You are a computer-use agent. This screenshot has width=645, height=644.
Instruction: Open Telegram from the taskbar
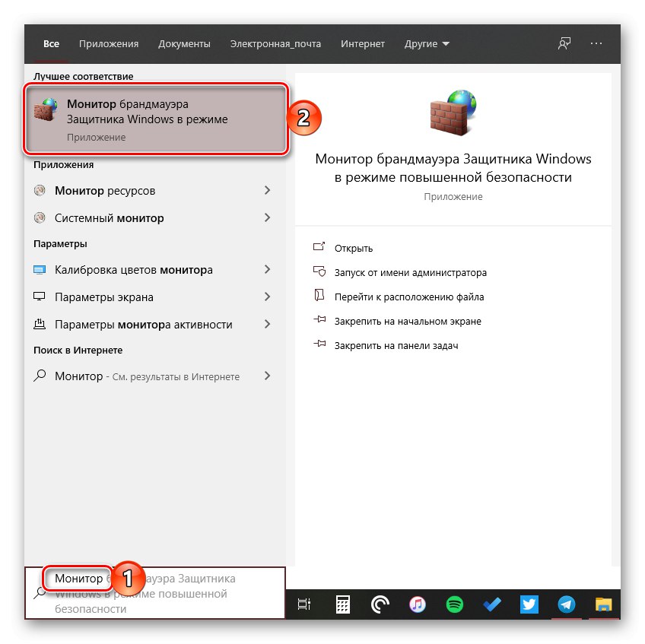(566, 604)
